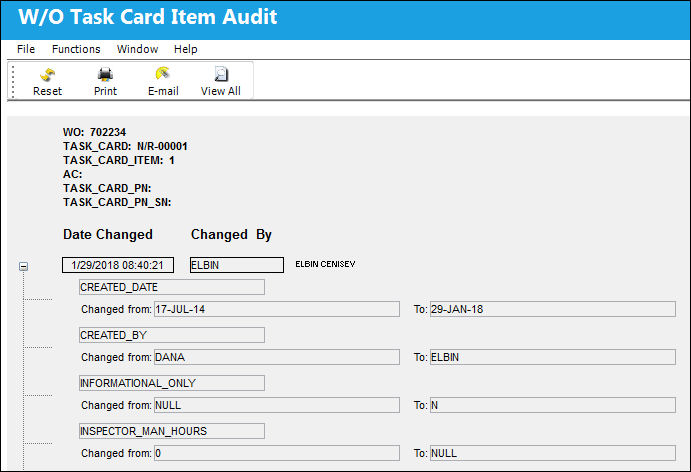Click the Changed from value 0
The width and height of the screenshot is (691, 472).
[x=277, y=453]
